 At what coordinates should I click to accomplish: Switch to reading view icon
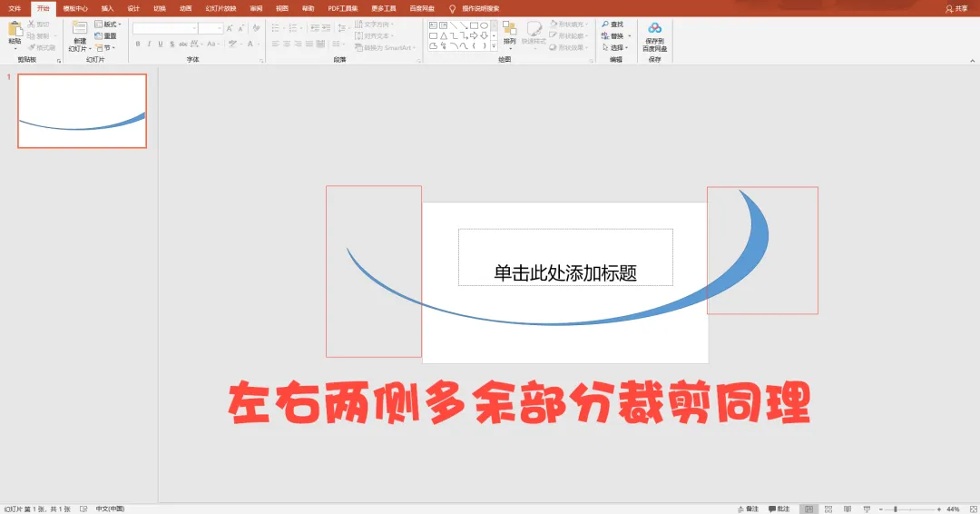tap(847, 509)
